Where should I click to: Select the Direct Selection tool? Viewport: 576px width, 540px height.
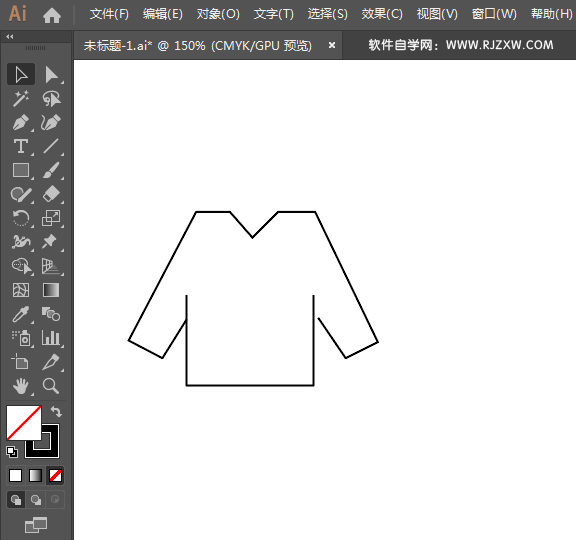pyautogui.click(x=52, y=75)
